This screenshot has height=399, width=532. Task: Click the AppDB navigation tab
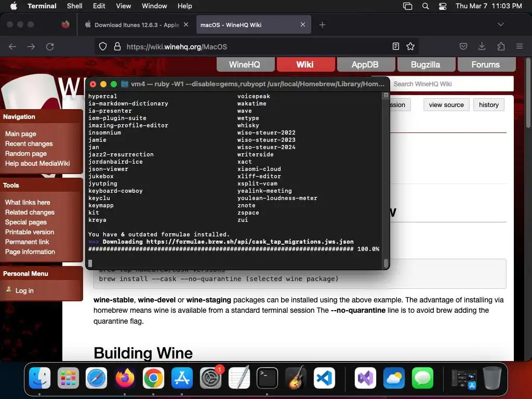point(366,64)
